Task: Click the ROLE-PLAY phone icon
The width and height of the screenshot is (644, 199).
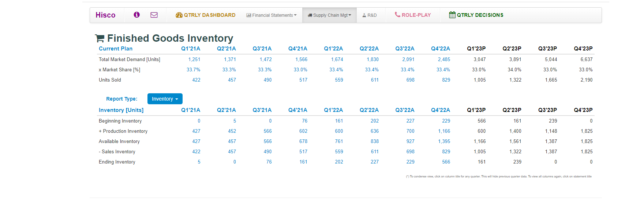Action: pyautogui.click(x=397, y=15)
